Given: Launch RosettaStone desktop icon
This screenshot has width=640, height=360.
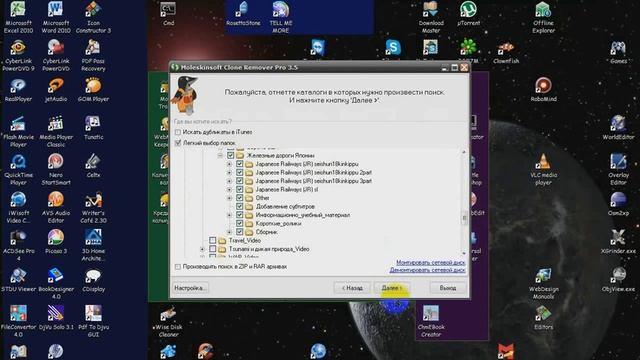Looking at the screenshot, I should click(243, 13).
